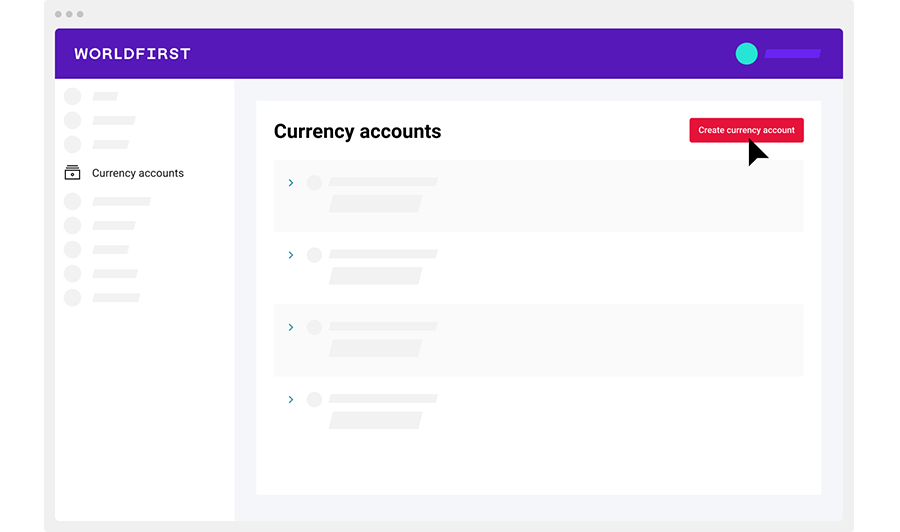Click the sidebar icon directly above Currency accounts
This screenshot has width=900, height=532.
(72, 145)
